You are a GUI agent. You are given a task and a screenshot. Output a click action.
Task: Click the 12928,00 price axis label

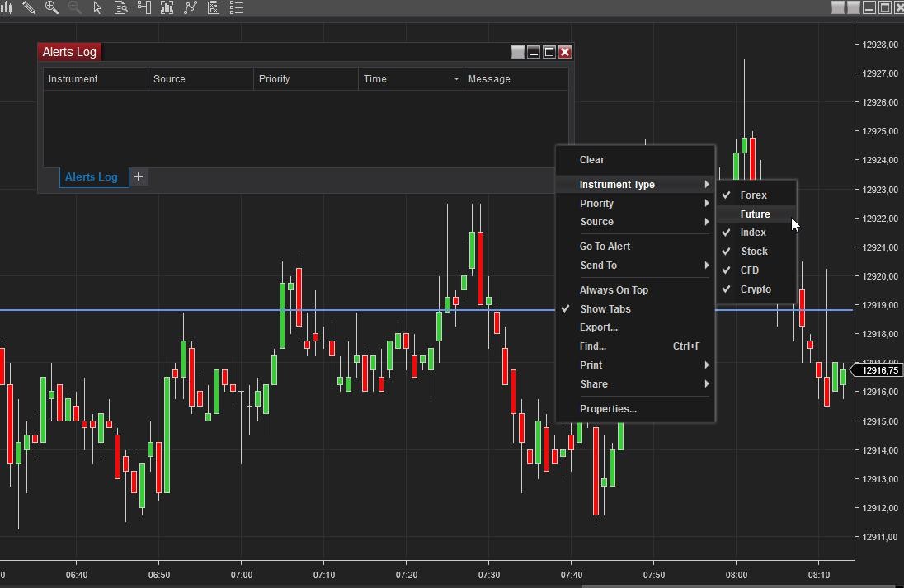coord(880,45)
